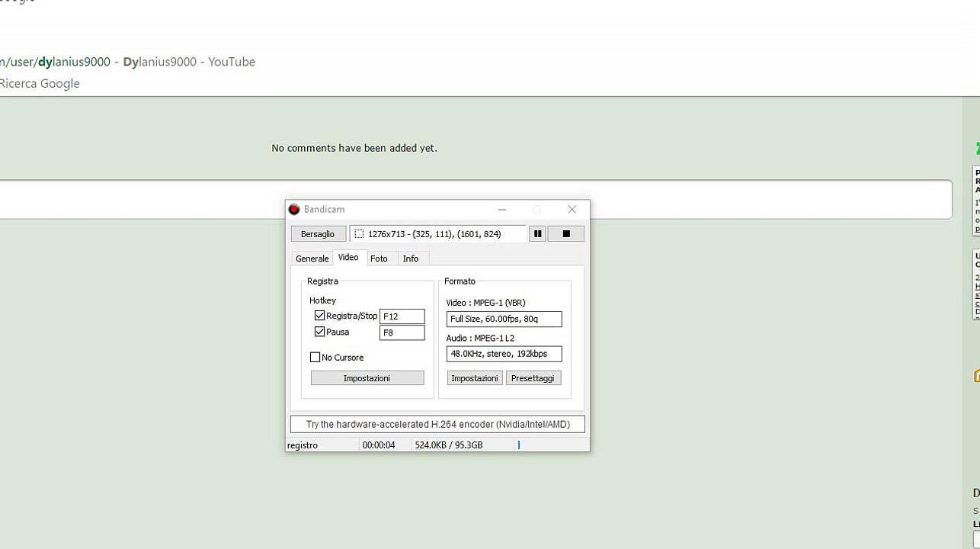Click the target area field showing 1276x713
980x549 pixels.
438,234
